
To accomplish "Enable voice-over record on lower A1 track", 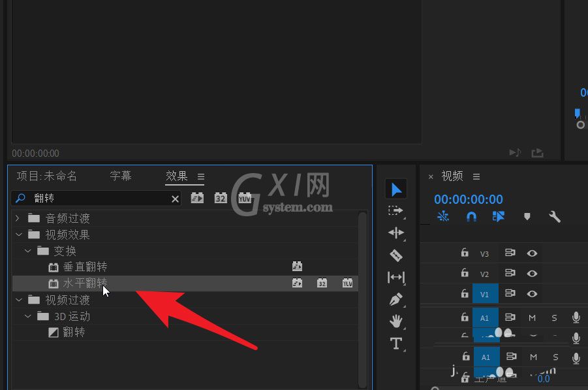I will pos(576,358).
